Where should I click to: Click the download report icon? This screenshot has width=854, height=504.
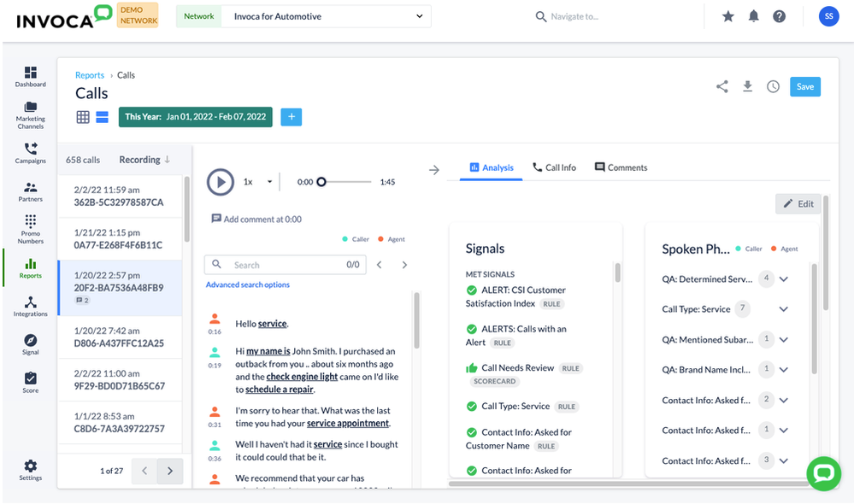click(748, 86)
